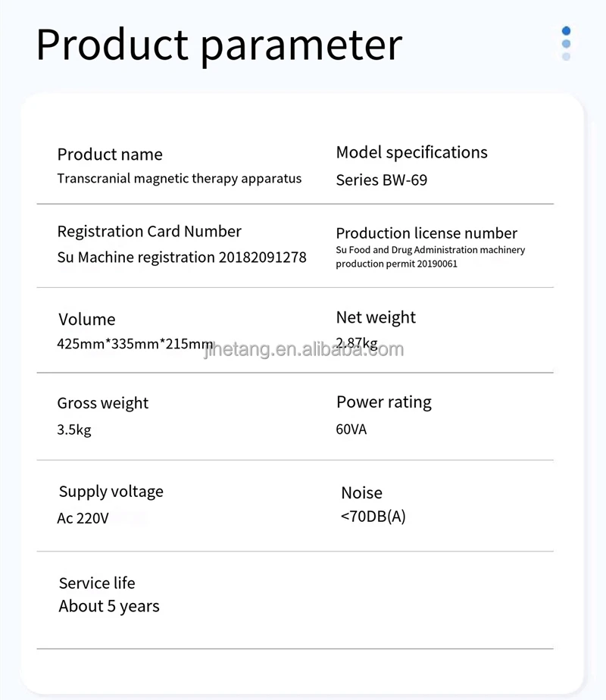Click the middle blue dot indicator

[x=566, y=44]
